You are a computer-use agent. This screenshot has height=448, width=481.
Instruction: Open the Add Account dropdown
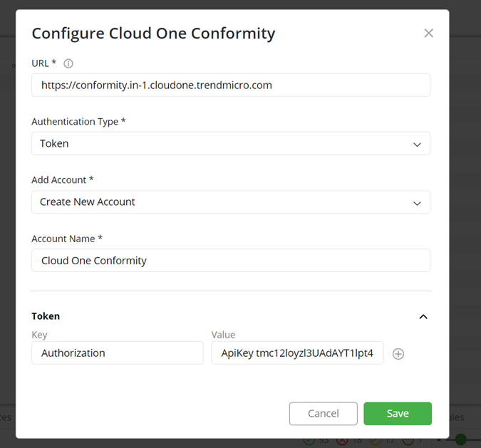(231, 202)
